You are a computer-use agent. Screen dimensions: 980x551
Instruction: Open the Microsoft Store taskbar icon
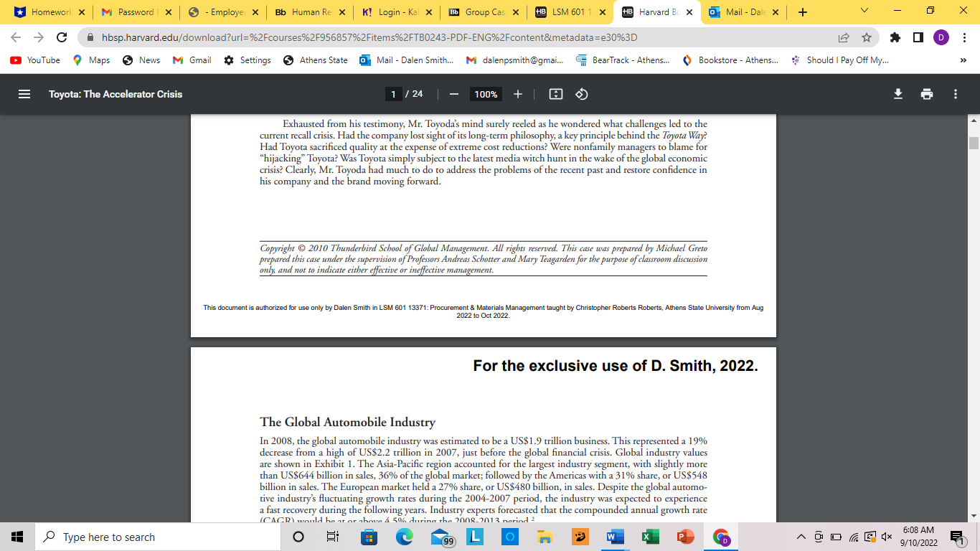coord(369,537)
